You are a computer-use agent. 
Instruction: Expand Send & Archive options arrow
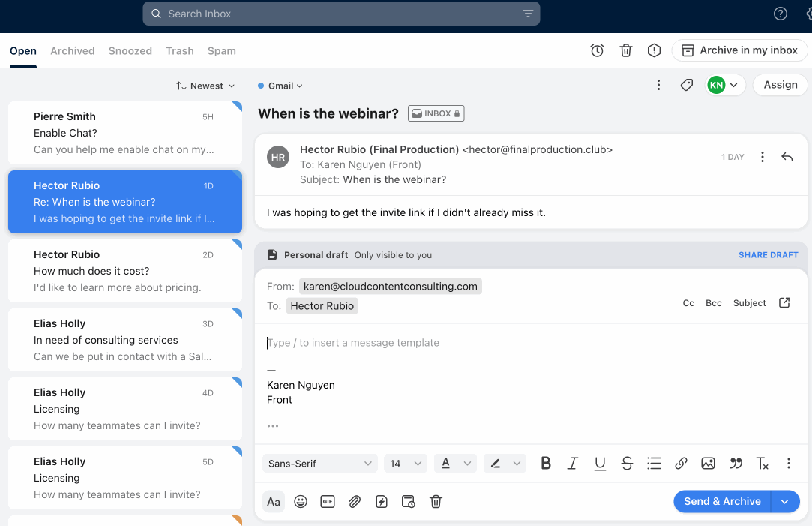coord(784,502)
